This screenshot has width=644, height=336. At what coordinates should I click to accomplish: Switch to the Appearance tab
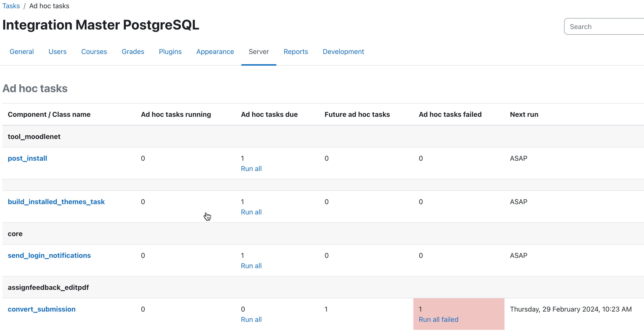click(215, 51)
